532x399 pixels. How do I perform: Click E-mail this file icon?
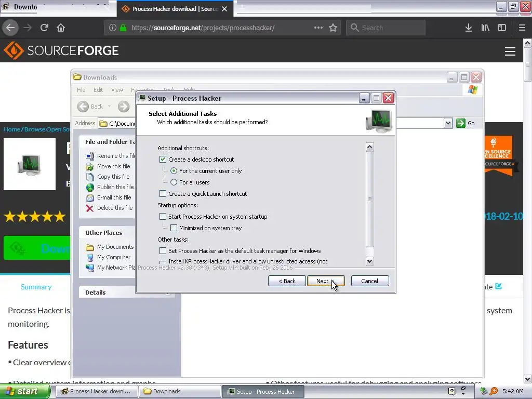(89, 197)
